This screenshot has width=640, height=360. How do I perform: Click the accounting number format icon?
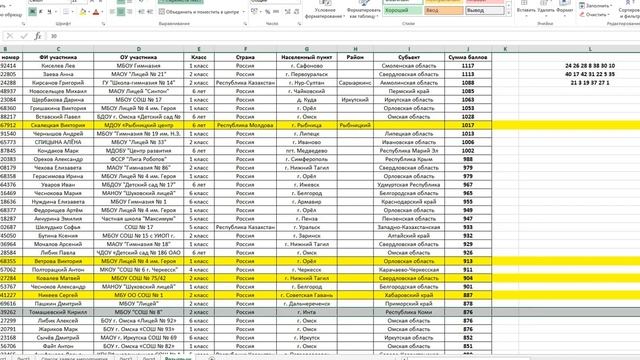254,12
